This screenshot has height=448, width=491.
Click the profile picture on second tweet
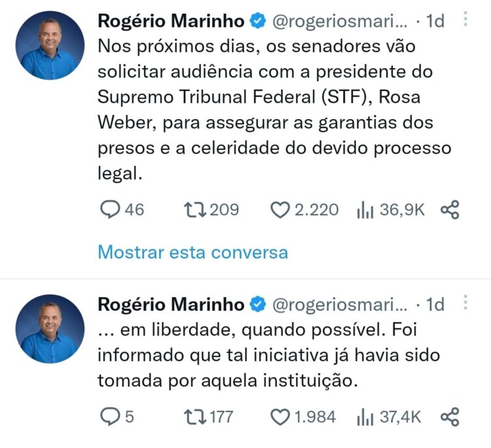50,328
